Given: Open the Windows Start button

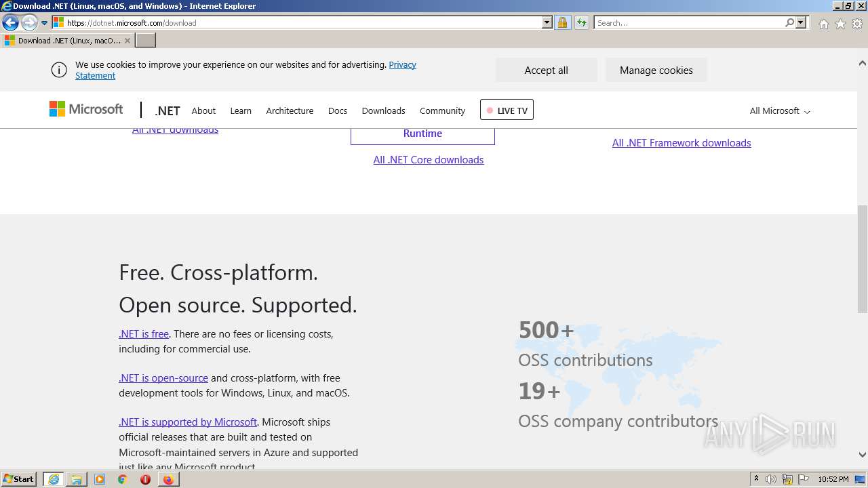Looking at the screenshot, I should pyautogui.click(x=18, y=479).
